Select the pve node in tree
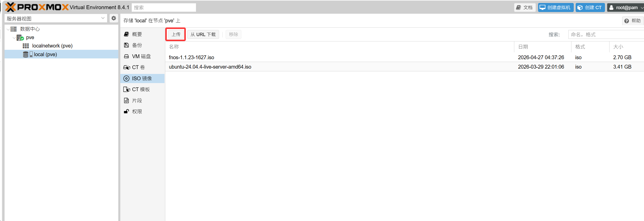This screenshot has width=644, height=221. 30,38
